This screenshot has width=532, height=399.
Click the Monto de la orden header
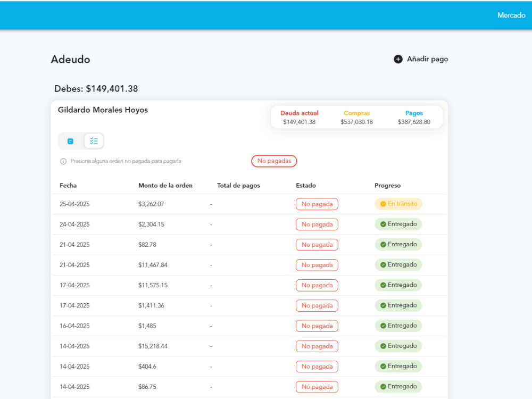coord(165,186)
